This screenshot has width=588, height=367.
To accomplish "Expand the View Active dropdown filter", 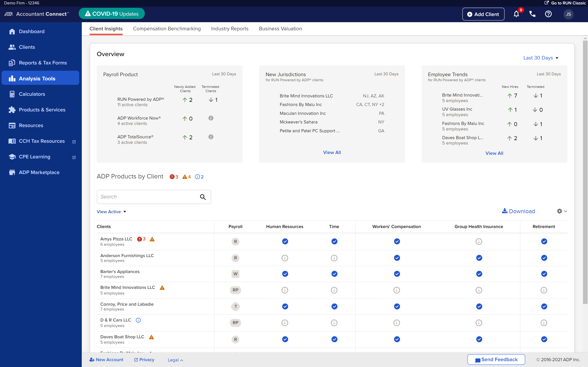I will pyautogui.click(x=111, y=211).
